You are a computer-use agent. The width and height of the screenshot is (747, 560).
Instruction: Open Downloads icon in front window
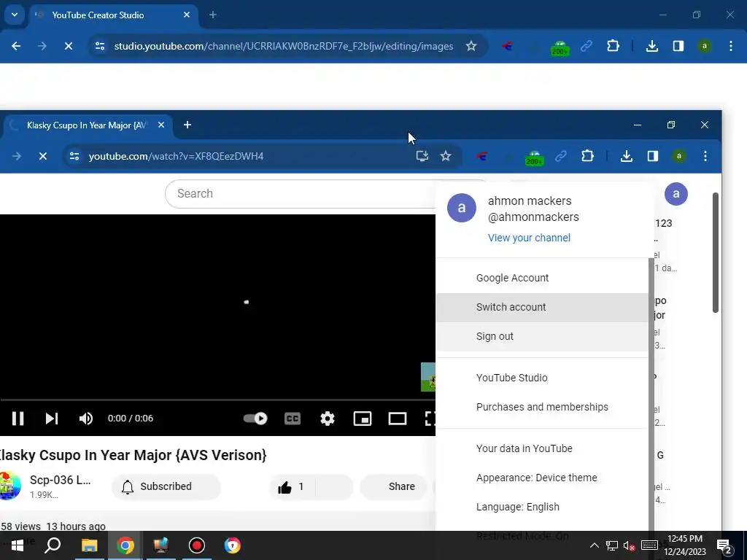[627, 156]
